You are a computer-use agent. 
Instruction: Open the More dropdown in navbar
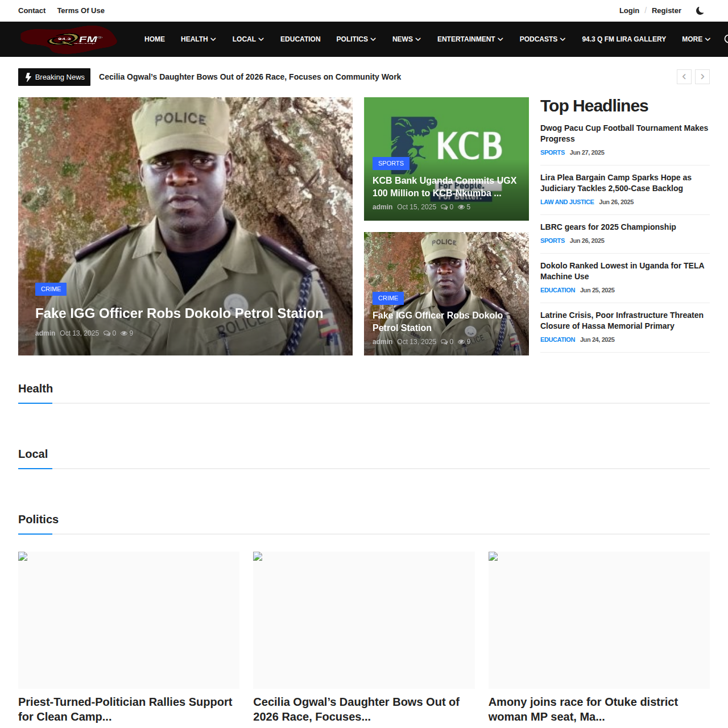click(x=696, y=39)
